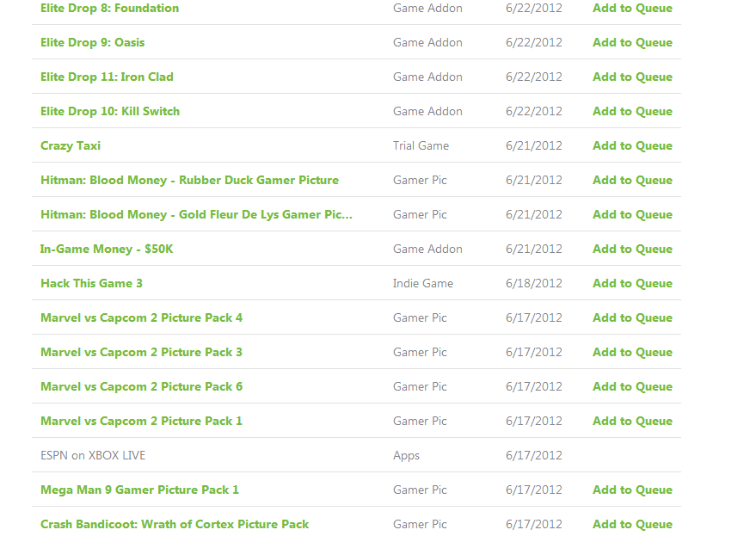Open Marvel vs Capcom 2 Picture Pack 4
Screen dimensions: 756x536
[141, 318]
